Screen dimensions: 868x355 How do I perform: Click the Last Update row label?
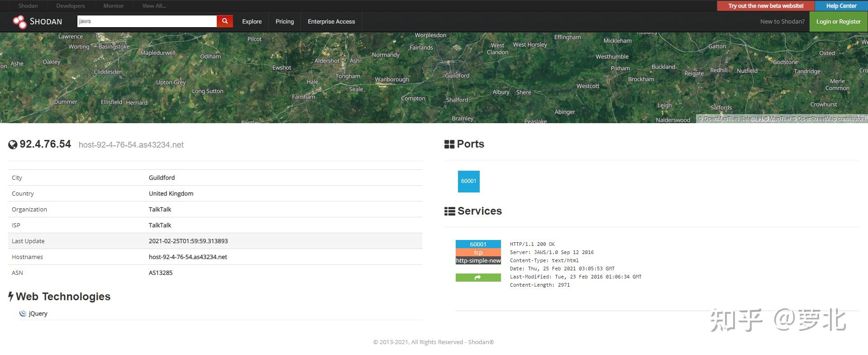[x=28, y=241]
